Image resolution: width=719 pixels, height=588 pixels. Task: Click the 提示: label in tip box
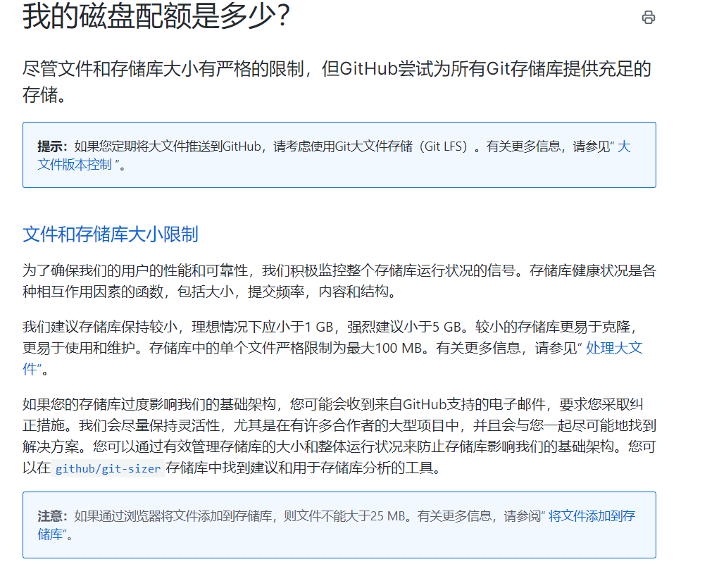[52, 146]
